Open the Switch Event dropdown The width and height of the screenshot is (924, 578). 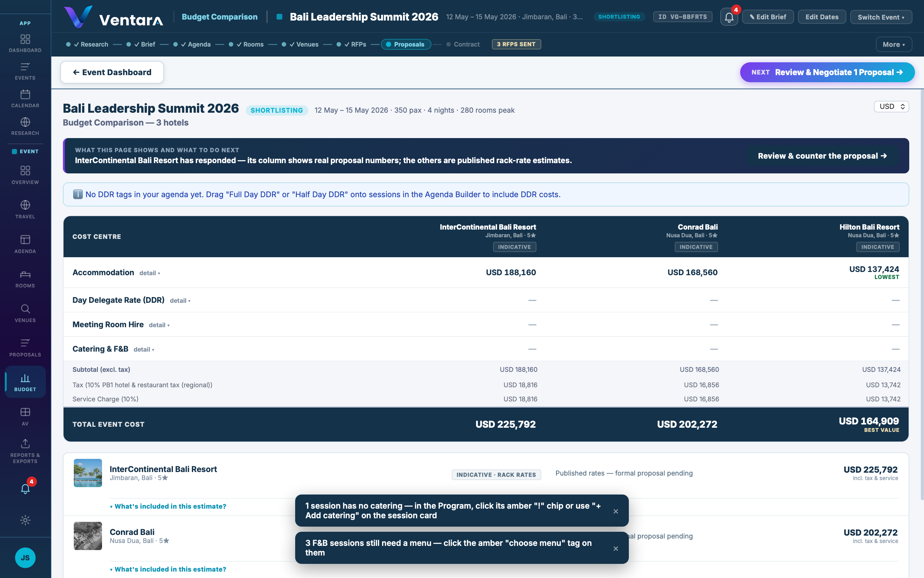[x=881, y=17]
